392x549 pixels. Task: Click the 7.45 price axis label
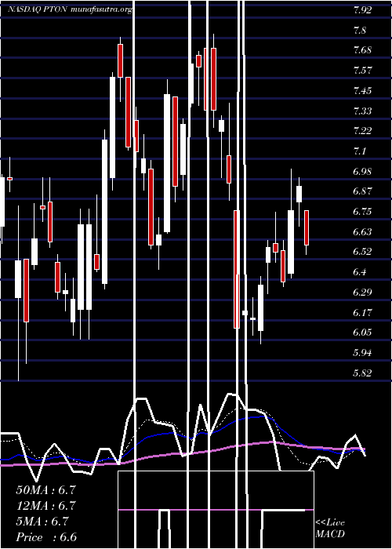click(x=362, y=91)
